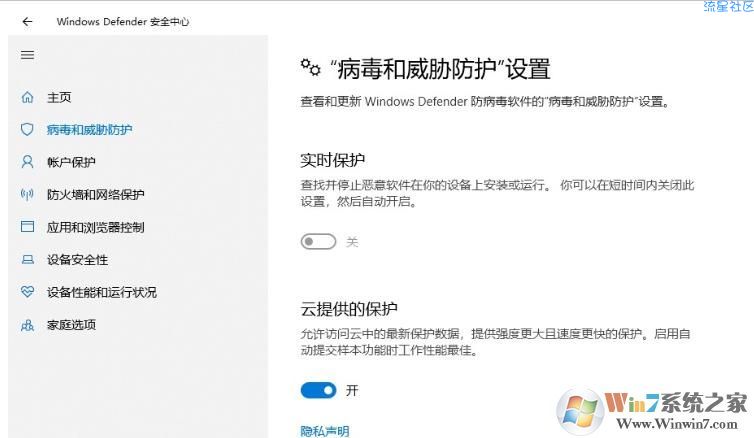Viewport: 754px width, 438px height.
Task: Select 病毒和威胁防护 in the sidebar
Action: (x=89, y=129)
